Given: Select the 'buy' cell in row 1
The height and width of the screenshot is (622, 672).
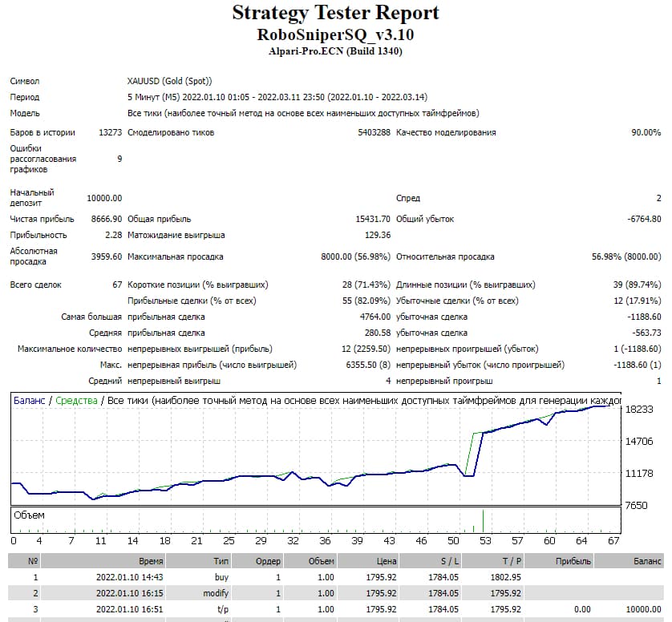Looking at the screenshot, I should 221,577.
